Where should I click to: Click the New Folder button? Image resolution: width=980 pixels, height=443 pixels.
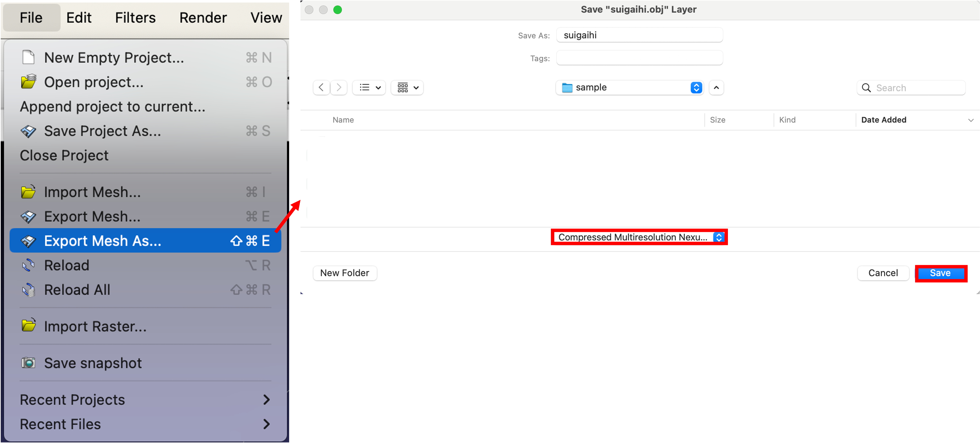[x=345, y=273]
